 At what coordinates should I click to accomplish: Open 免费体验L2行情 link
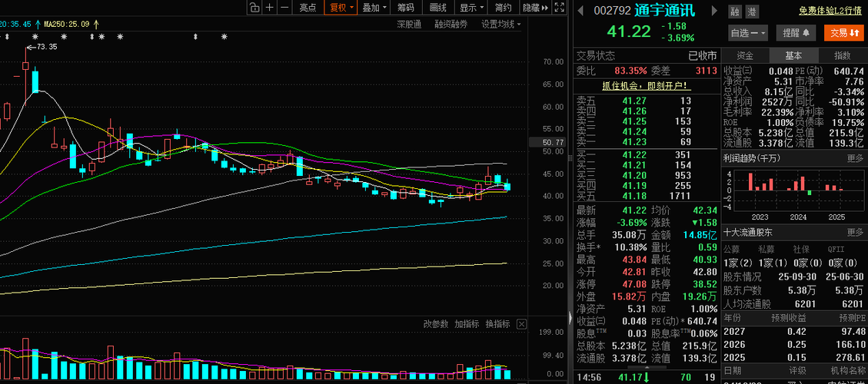pyautogui.click(x=830, y=11)
